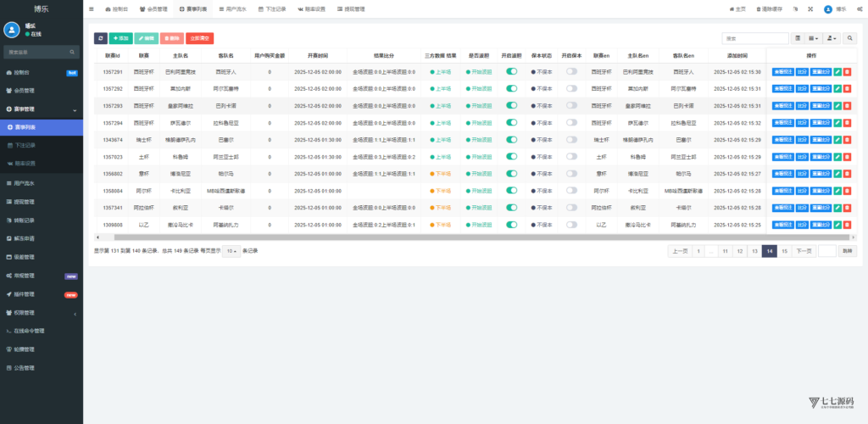The image size is (868, 424).
Task: Turn off 开启波胆 switch for row 1356802
Action: 511,173
